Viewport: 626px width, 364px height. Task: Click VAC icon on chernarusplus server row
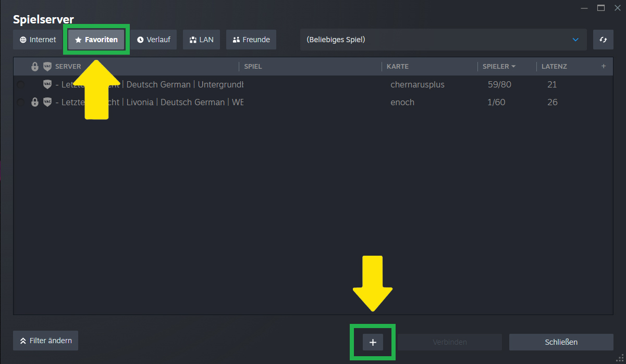[47, 84]
